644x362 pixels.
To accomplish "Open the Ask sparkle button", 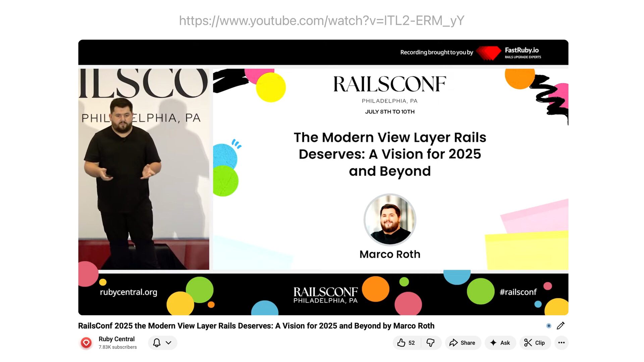I will tap(500, 343).
